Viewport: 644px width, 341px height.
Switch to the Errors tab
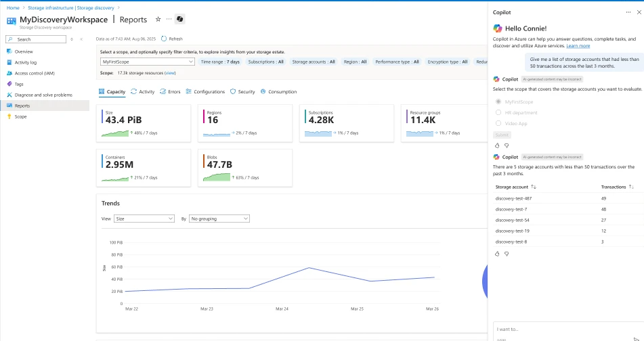170,92
